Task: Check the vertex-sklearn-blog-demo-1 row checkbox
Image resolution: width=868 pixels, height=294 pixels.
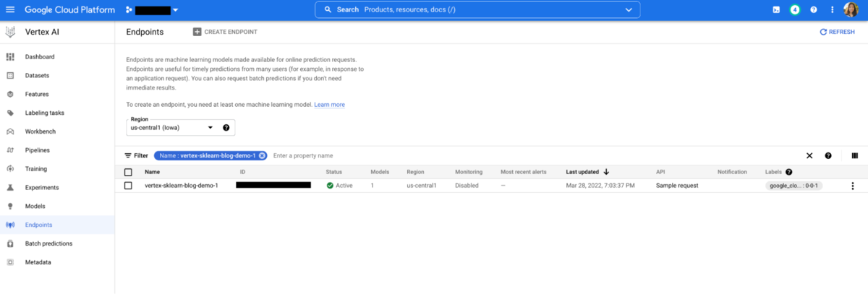Action: [x=128, y=186]
